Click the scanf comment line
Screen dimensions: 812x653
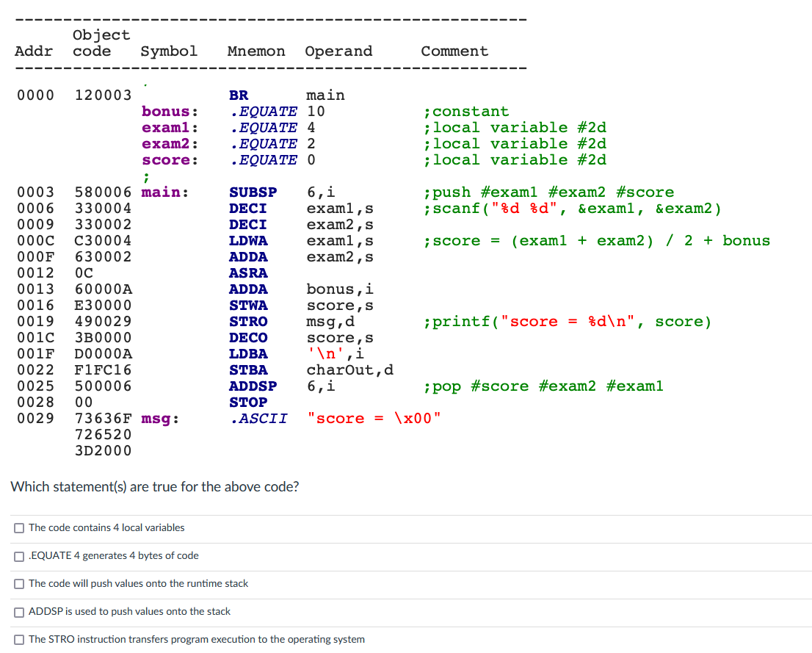572,209
